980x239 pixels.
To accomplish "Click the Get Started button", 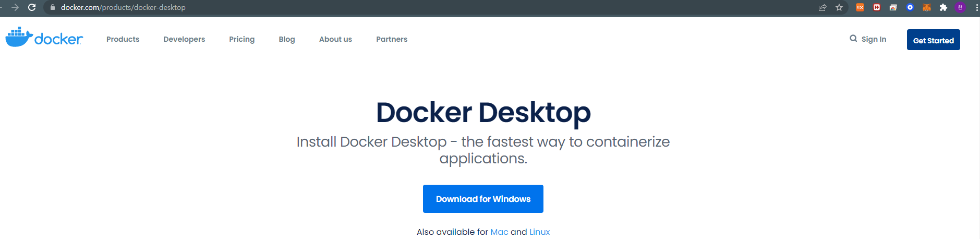I will [x=934, y=40].
